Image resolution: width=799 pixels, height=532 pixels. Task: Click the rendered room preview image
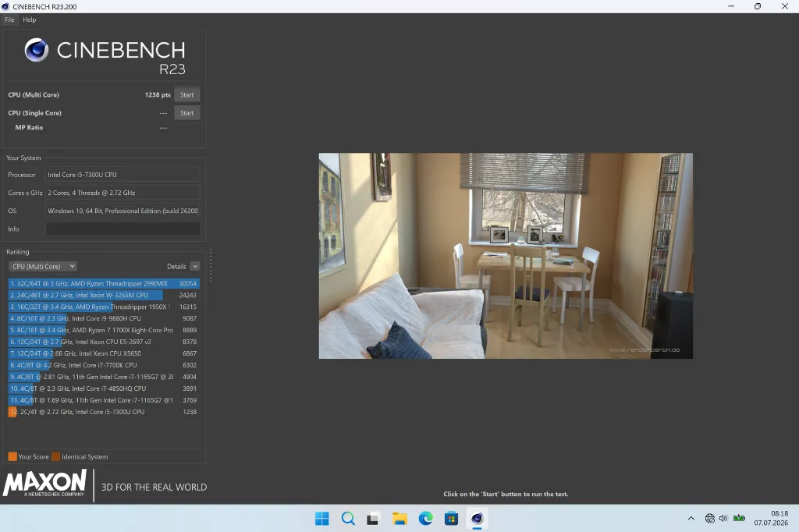click(506, 256)
